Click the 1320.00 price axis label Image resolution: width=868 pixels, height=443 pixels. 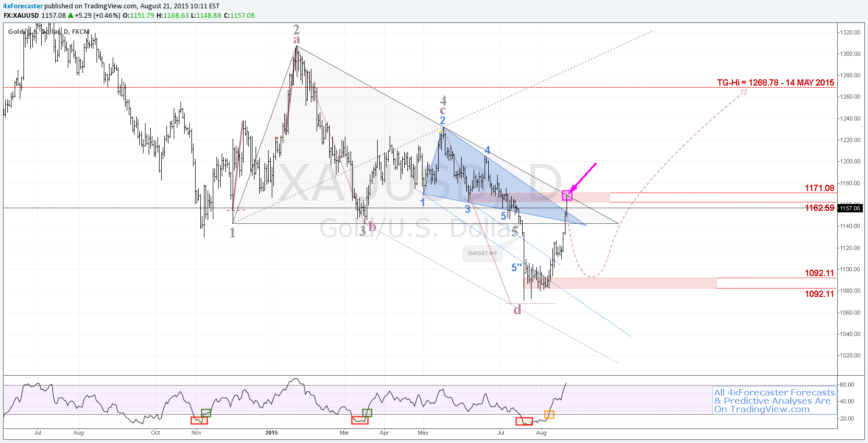pos(850,32)
